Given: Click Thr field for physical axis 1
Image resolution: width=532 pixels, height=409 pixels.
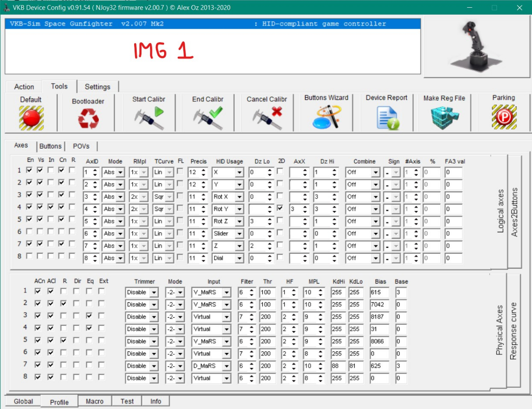Looking at the screenshot, I should point(267,292).
